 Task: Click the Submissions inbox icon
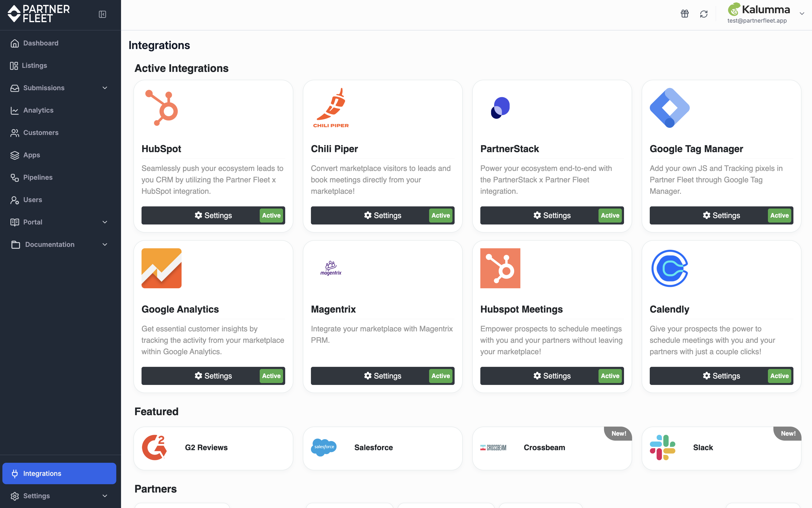[15, 88]
